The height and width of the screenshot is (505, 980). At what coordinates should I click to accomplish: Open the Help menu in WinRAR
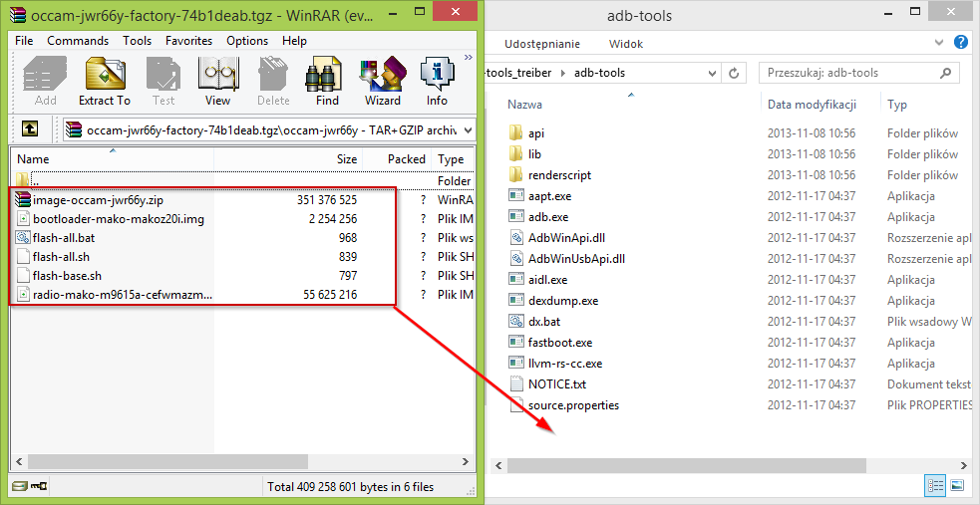tap(294, 41)
